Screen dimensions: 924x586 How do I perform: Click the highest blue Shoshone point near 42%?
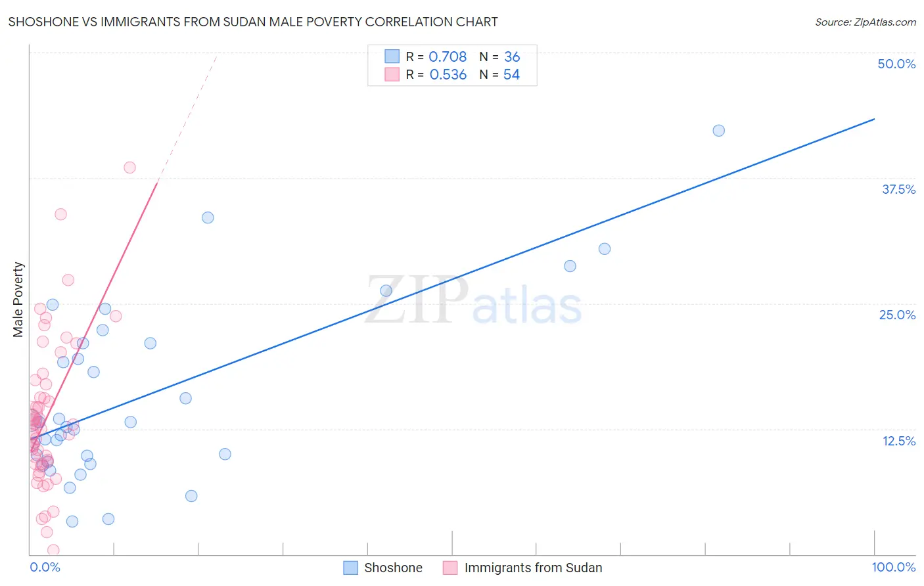(x=718, y=131)
